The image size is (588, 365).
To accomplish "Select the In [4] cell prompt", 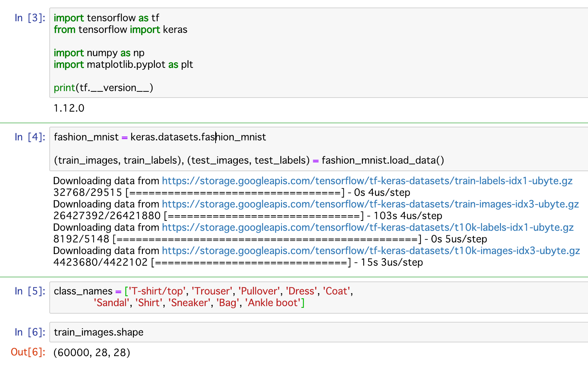I will pos(30,137).
